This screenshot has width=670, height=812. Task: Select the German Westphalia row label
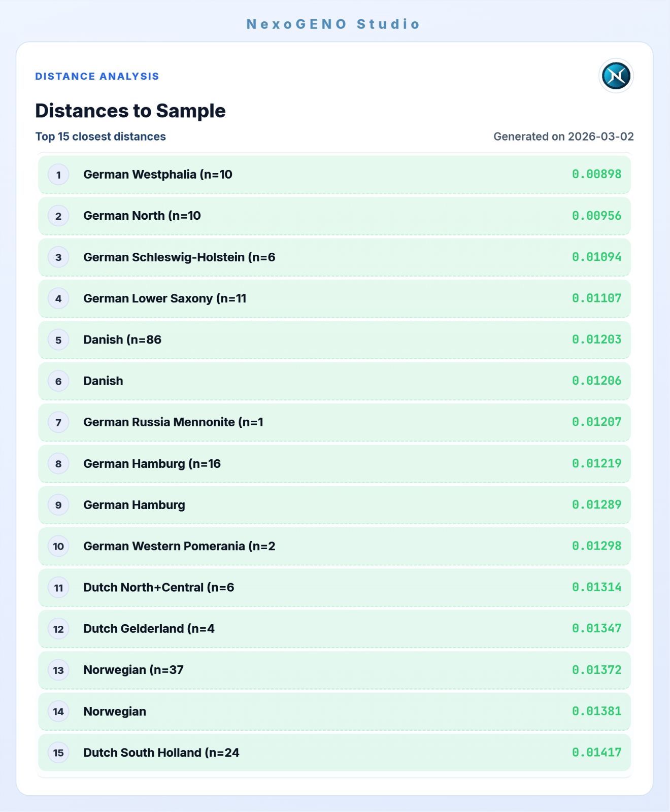(157, 175)
